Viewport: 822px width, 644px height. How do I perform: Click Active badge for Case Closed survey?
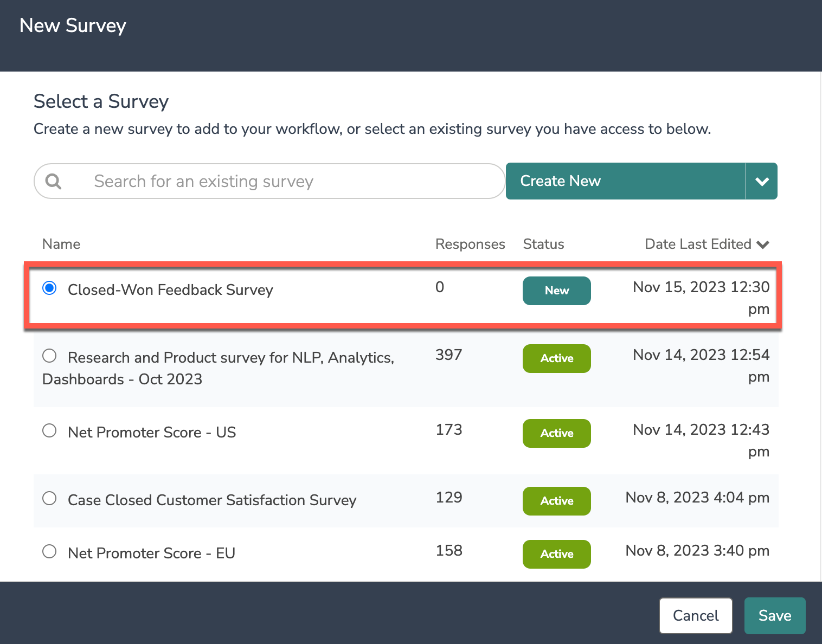556,501
